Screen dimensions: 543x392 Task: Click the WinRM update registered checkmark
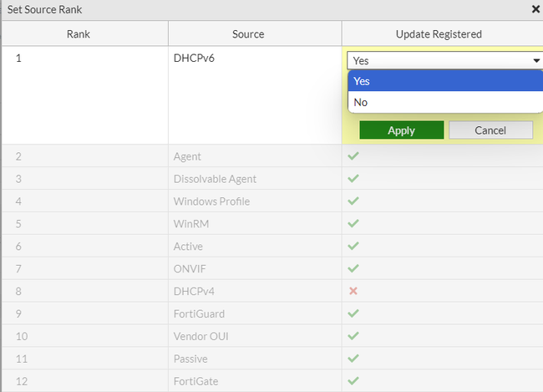[353, 224]
